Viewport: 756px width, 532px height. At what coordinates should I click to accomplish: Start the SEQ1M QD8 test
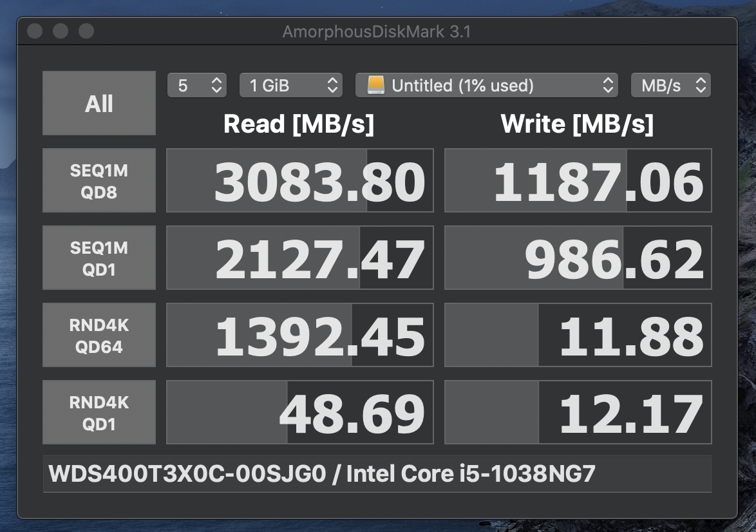pos(99,180)
